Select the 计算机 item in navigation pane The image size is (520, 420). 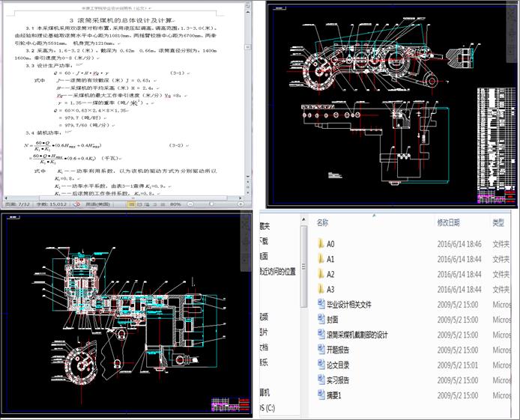click(x=265, y=393)
